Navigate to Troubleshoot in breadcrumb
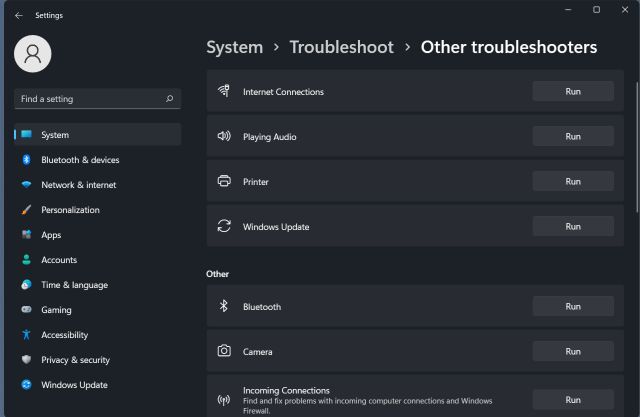640x417 pixels. 341,47
